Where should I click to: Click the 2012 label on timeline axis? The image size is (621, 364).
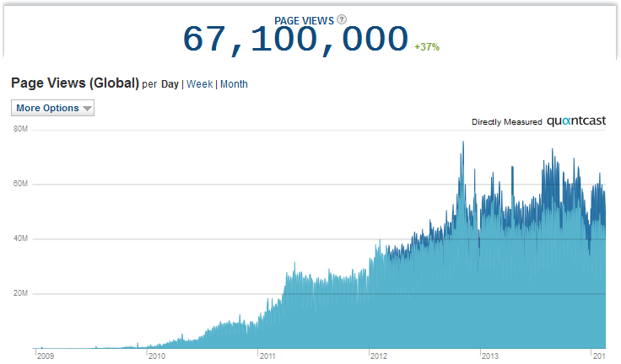tap(379, 356)
